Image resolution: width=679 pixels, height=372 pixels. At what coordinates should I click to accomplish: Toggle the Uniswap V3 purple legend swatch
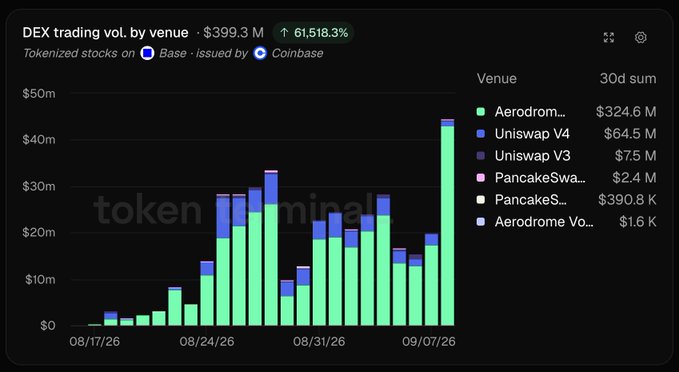(x=481, y=156)
